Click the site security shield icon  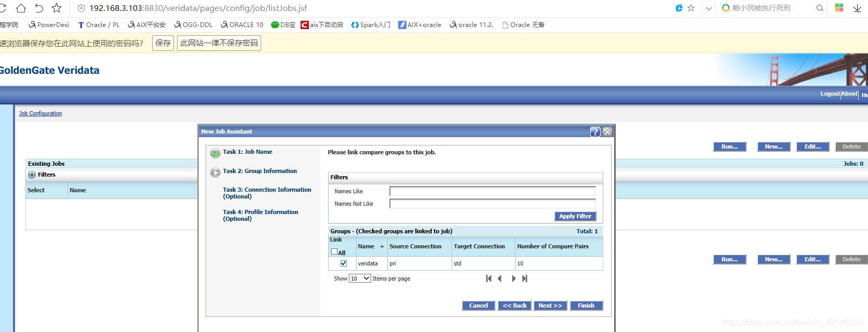pos(81,8)
